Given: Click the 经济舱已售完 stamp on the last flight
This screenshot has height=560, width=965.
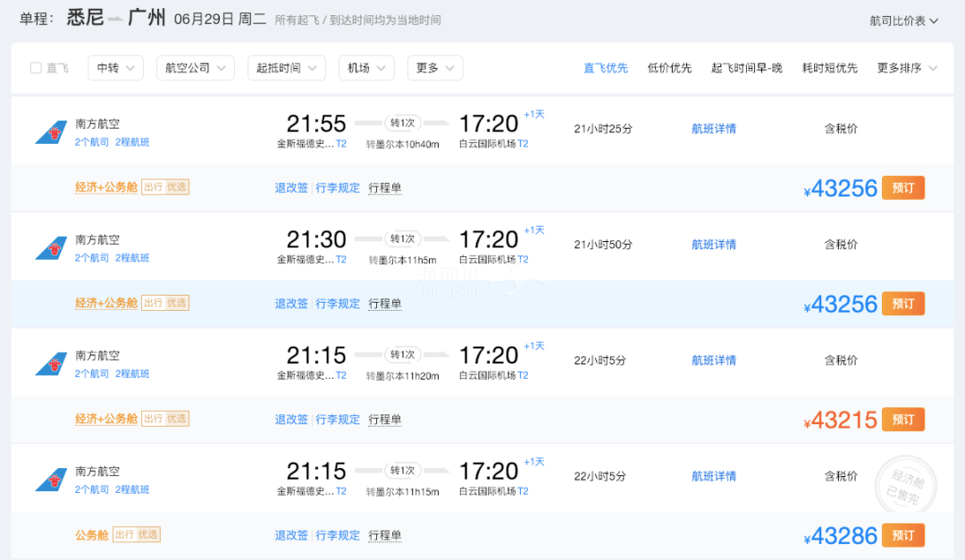Looking at the screenshot, I should coord(906,486).
